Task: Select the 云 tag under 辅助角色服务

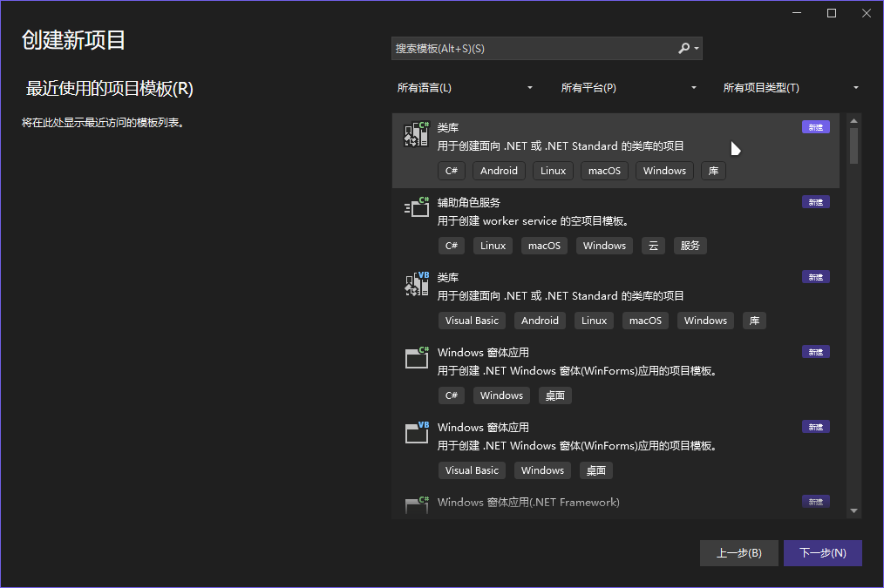Action: click(x=653, y=245)
